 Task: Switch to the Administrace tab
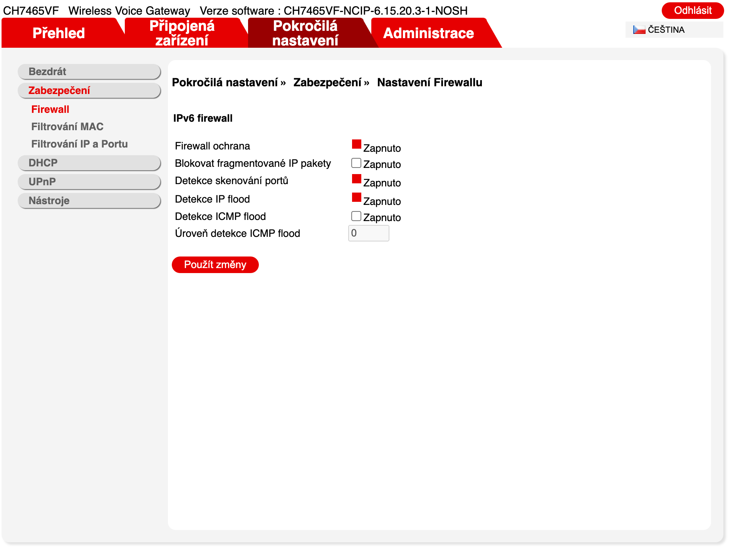[x=428, y=33]
